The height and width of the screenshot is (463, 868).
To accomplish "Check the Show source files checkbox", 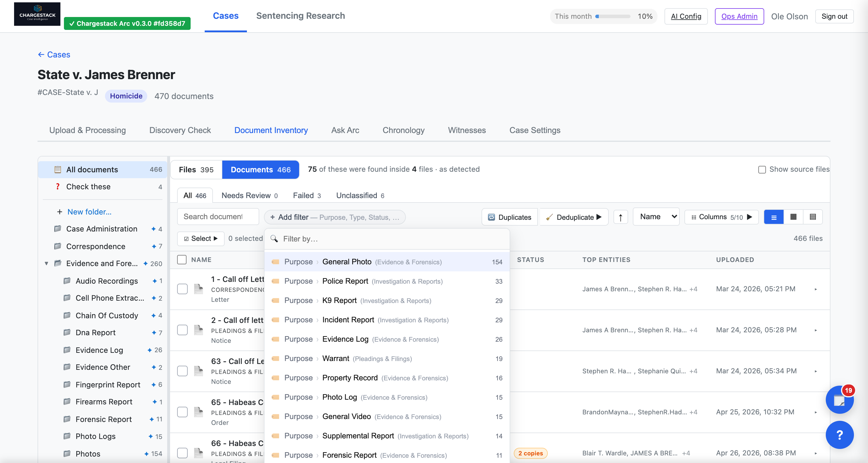I will (x=762, y=169).
